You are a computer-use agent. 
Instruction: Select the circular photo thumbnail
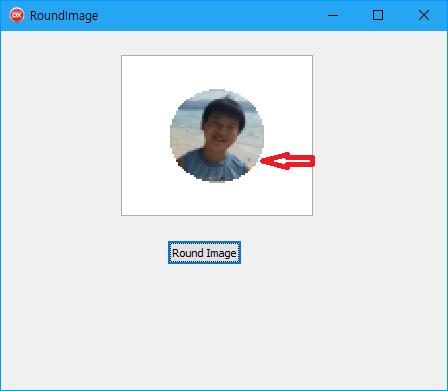(x=217, y=136)
